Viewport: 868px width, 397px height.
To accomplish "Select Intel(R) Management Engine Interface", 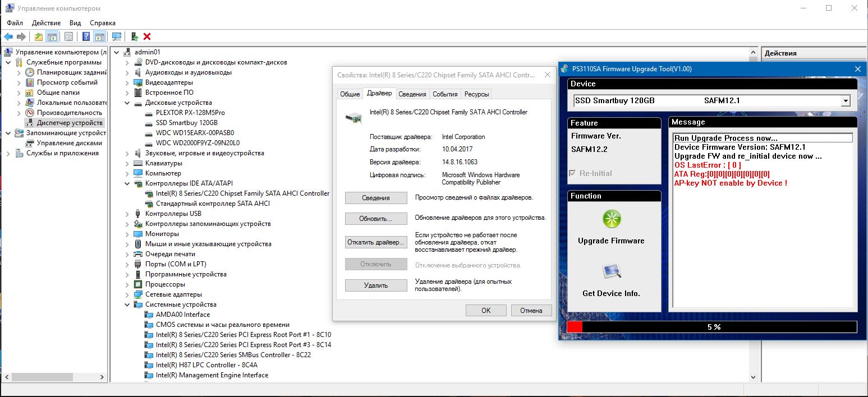I will [212, 375].
